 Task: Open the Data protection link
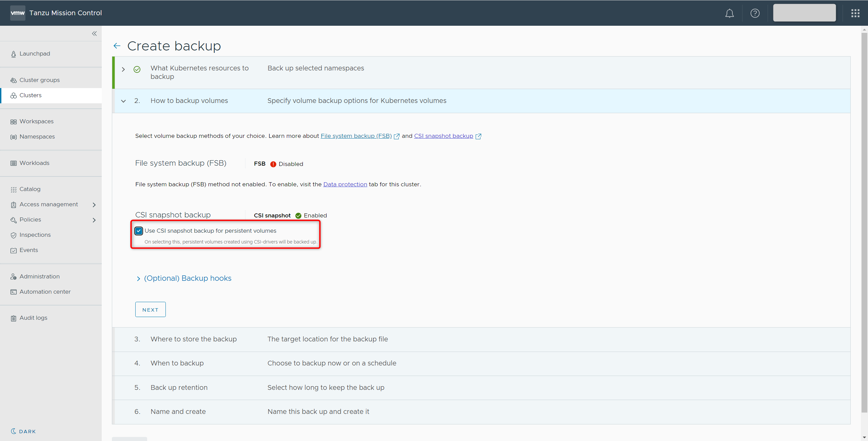345,184
